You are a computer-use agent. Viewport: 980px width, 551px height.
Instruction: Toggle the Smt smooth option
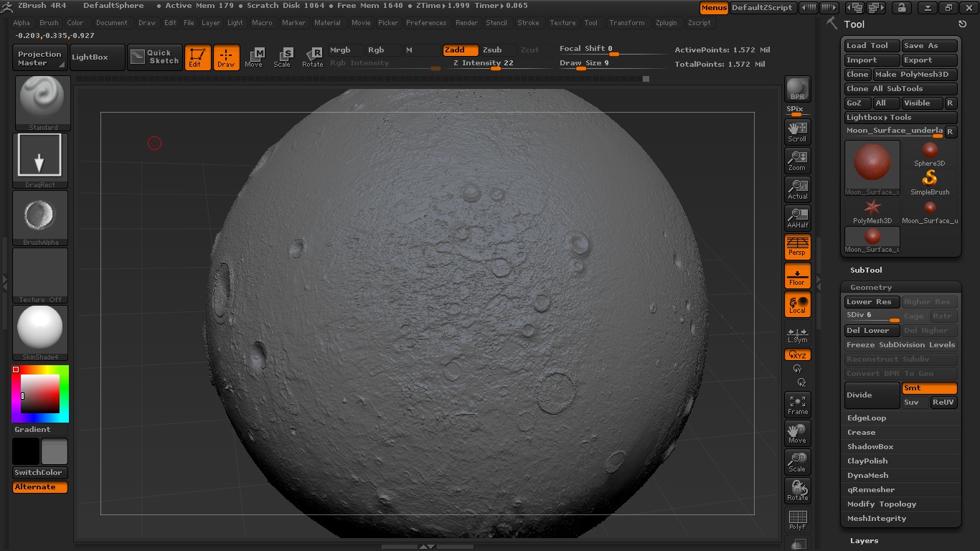929,388
